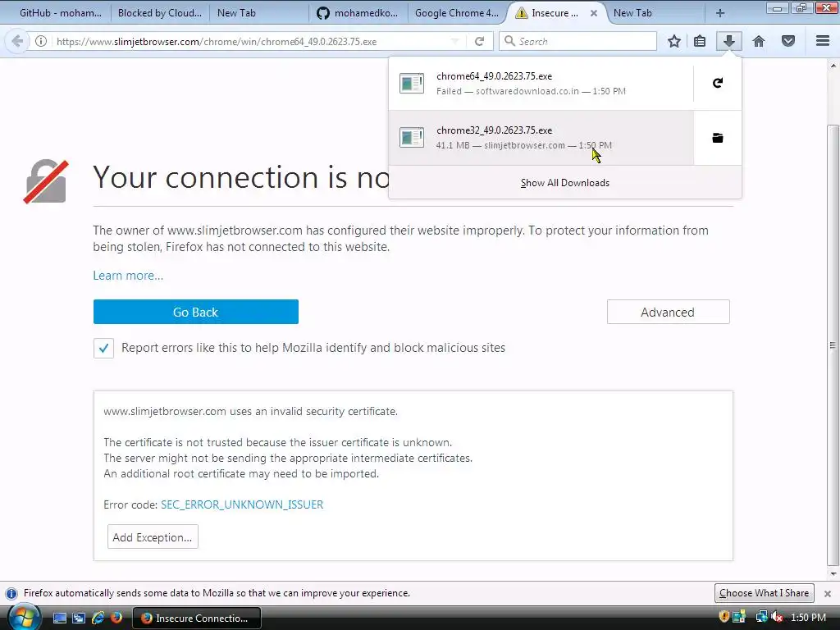Click the security shield tray icon
The width and height of the screenshot is (840, 630).
coord(724,617)
